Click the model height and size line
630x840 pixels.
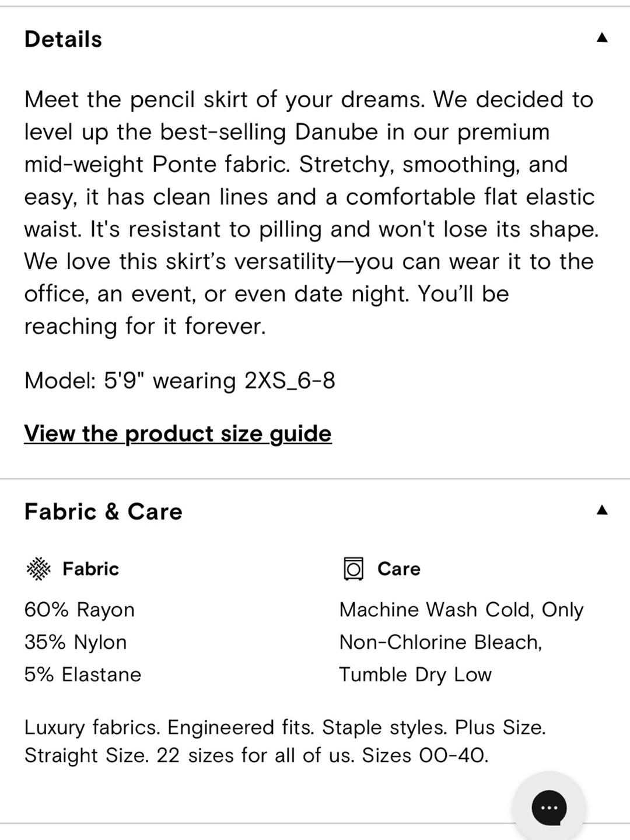point(180,381)
